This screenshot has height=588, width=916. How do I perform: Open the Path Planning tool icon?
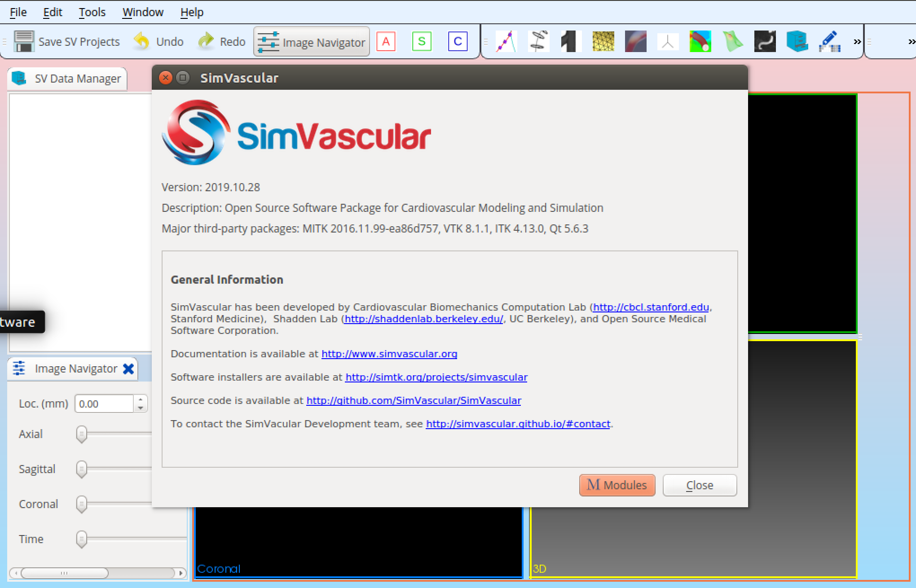point(506,42)
